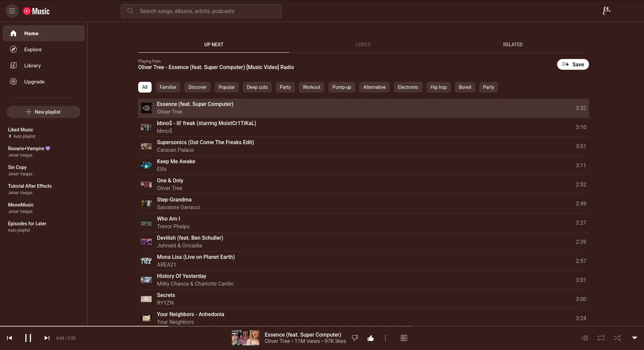
Task: Toggle repeat mode
Action: (x=601, y=338)
